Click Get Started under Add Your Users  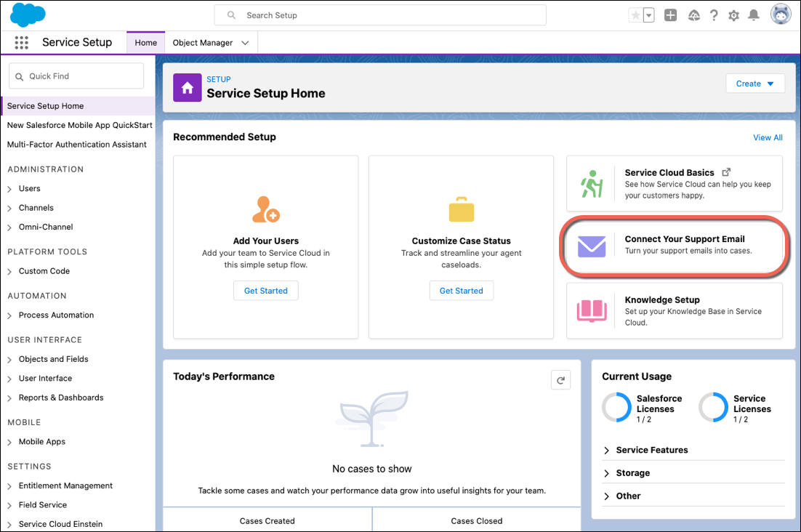pos(265,291)
